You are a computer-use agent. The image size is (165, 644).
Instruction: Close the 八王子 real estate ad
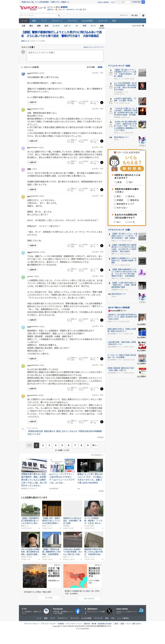tap(60, 565)
